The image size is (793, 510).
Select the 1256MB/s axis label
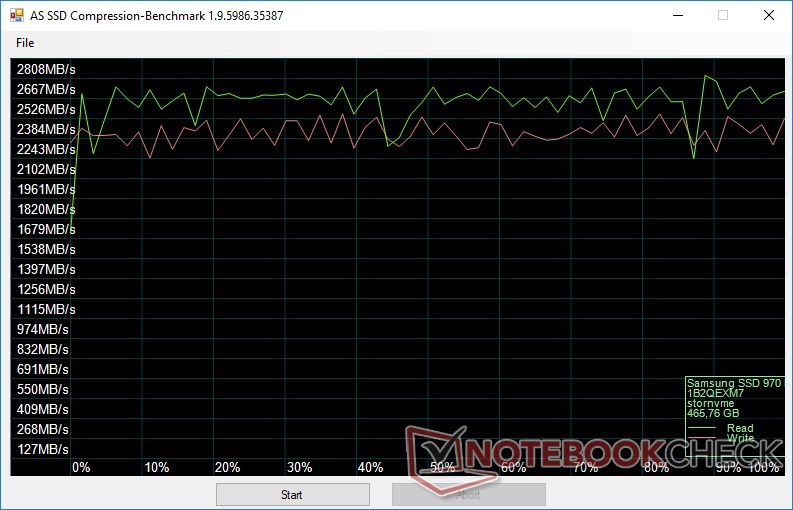46,289
